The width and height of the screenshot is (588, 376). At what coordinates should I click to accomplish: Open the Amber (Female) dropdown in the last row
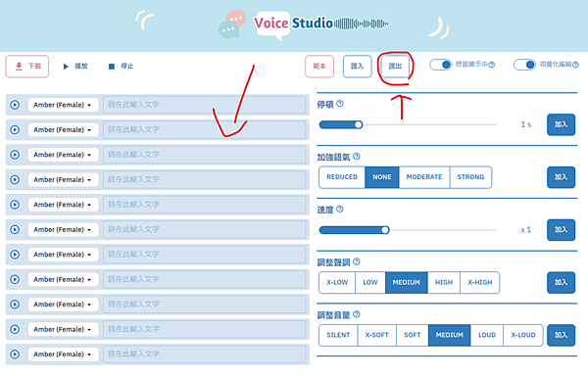pyautogui.click(x=63, y=354)
